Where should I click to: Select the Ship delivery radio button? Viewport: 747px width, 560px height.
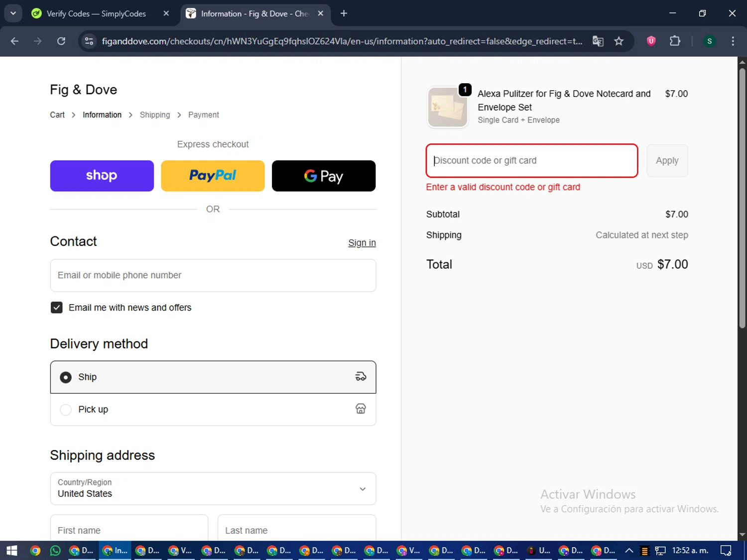click(66, 377)
